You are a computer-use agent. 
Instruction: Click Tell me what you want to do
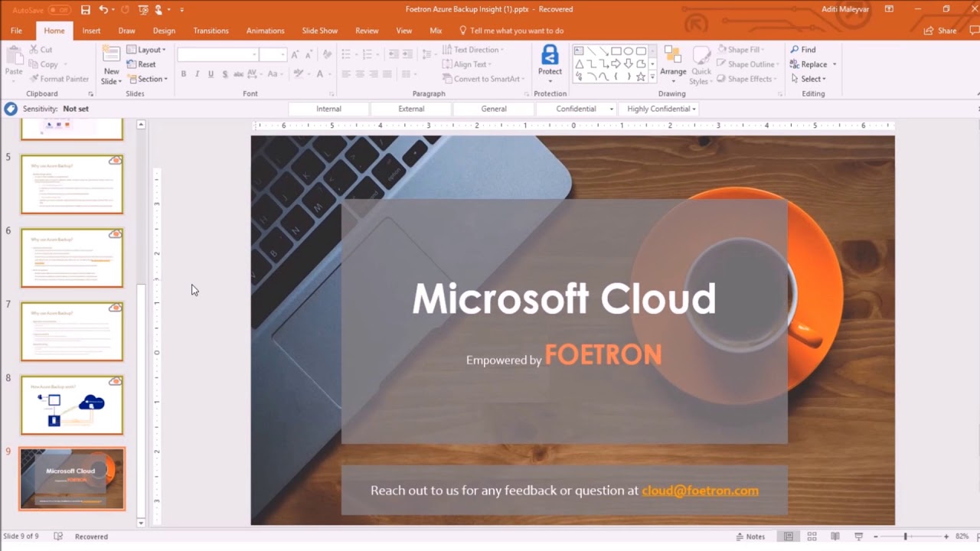click(511, 31)
